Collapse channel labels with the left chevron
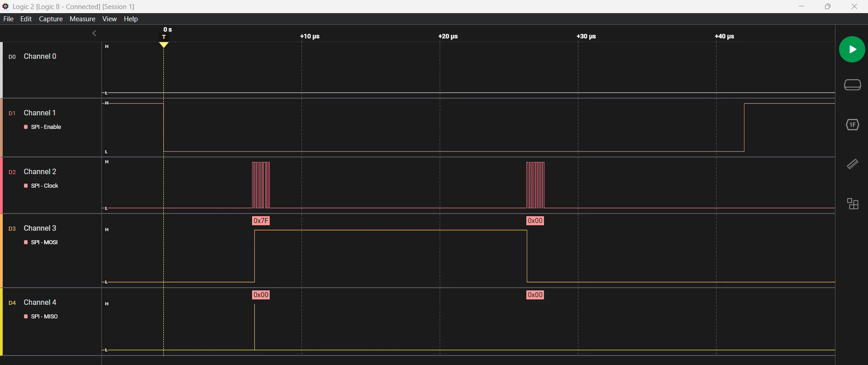Image resolution: width=868 pixels, height=365 pixels. click(94, 33)
